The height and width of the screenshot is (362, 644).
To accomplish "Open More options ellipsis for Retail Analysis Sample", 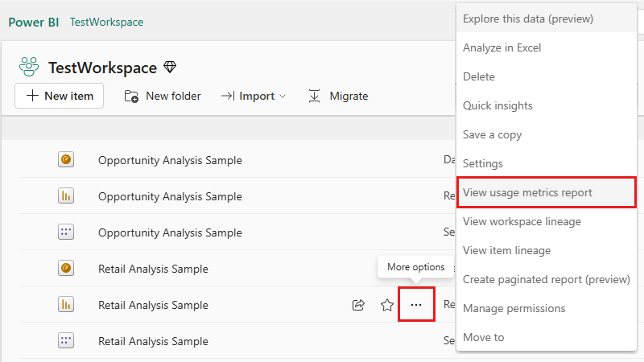I will tap(416, 305).
